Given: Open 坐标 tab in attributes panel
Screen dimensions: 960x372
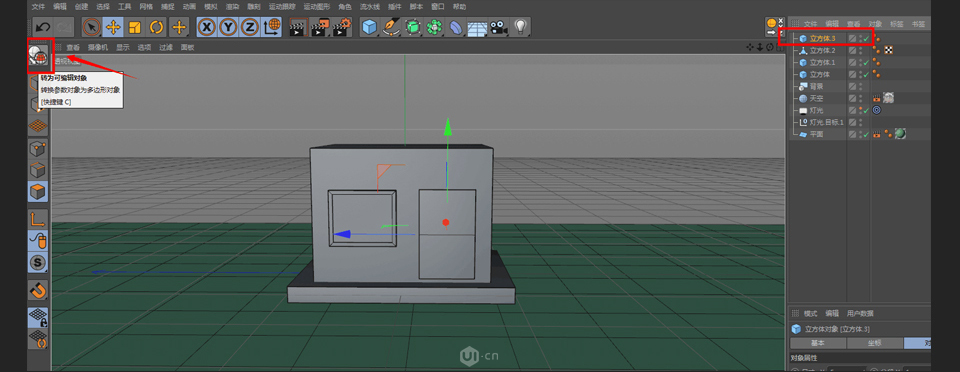Looking at the screenshot, I should (x=875, y=343).
